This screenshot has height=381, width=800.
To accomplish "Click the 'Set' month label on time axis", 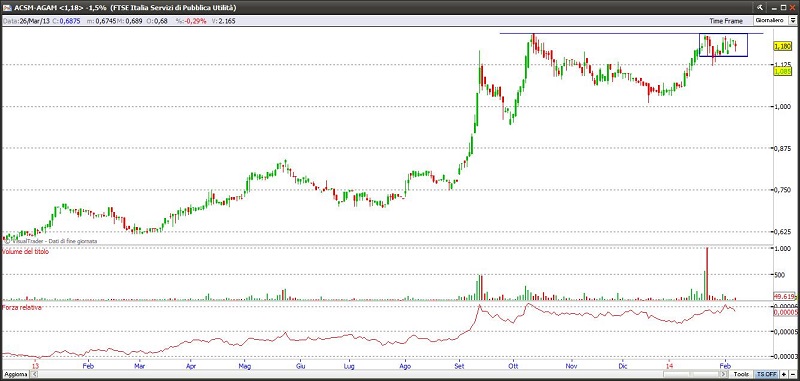I will [460, 366].
